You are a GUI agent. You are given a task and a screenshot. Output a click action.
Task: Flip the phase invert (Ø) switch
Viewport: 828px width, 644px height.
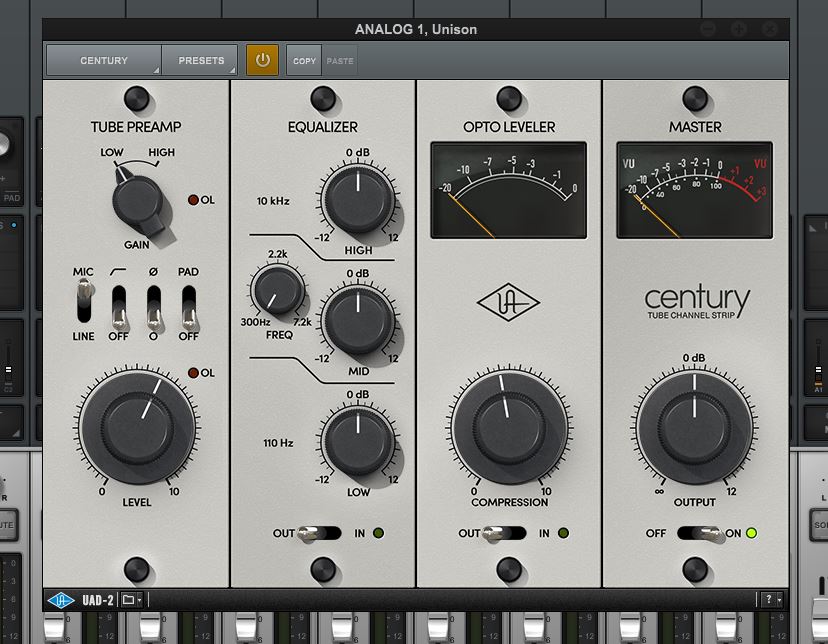tap(154, 308)
